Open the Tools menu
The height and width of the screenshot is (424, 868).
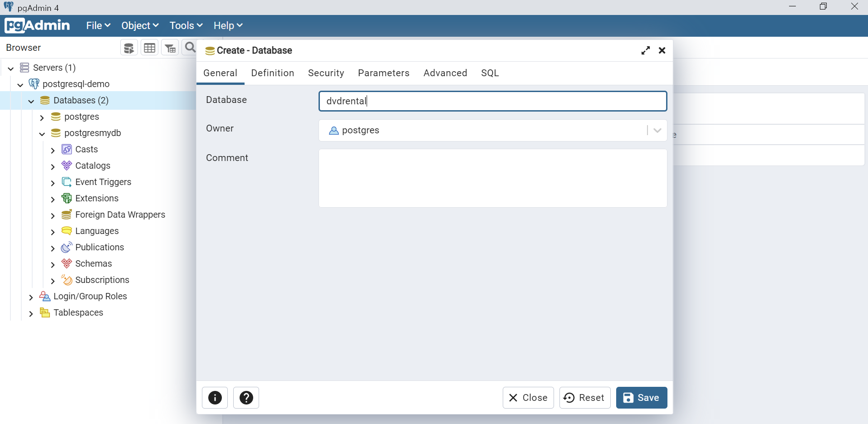pos(186,25)
